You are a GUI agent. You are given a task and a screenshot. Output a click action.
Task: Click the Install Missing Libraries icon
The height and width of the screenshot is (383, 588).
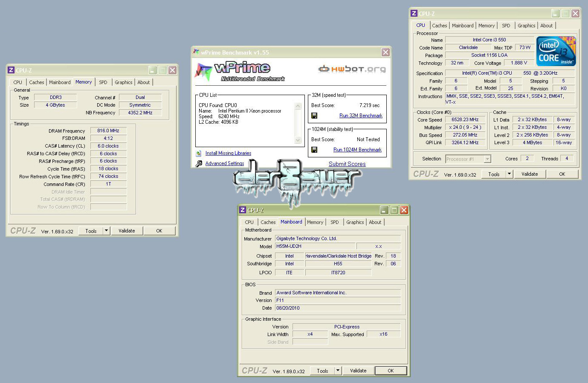coord(199,153)
